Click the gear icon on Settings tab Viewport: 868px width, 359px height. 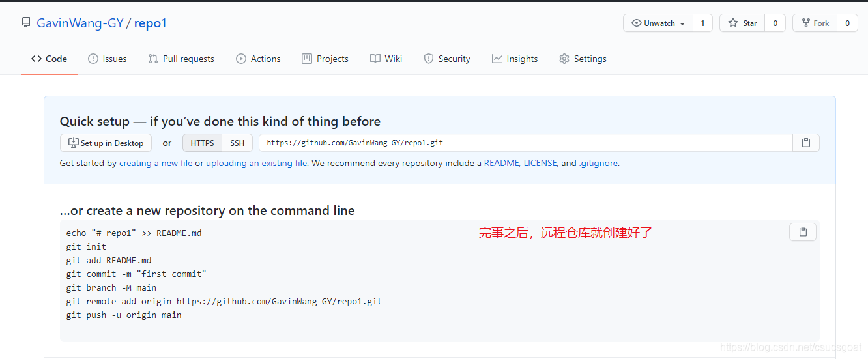click(x=564, y=59)
